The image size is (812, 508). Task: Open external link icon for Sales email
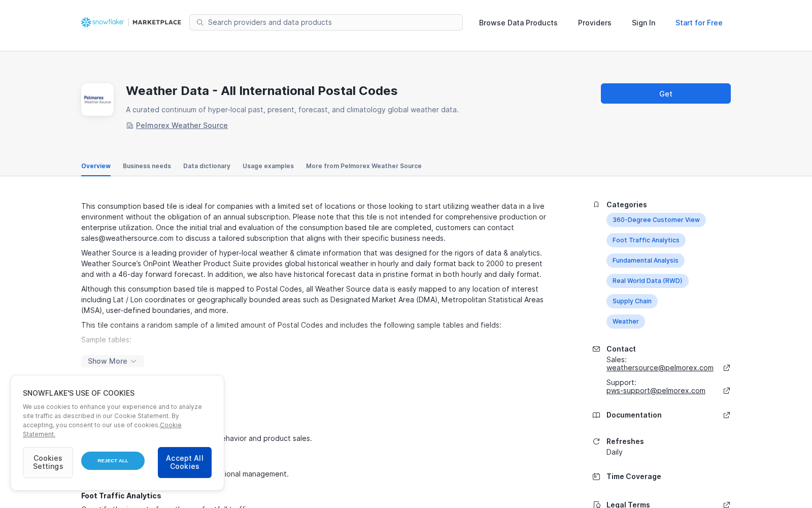(727, 368)
